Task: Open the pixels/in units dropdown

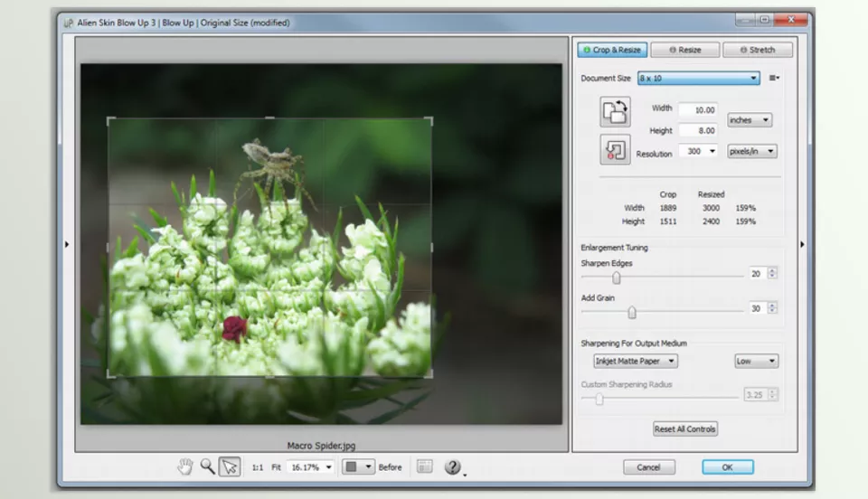Action: 751,151
